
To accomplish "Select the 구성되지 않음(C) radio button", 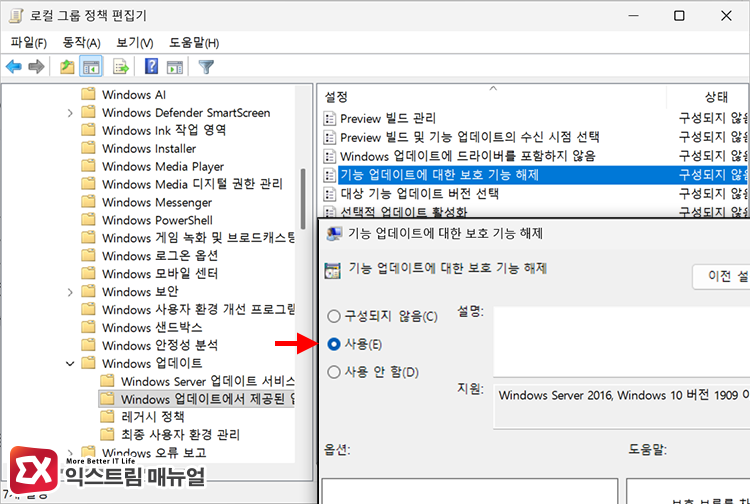I will (333, 316).
